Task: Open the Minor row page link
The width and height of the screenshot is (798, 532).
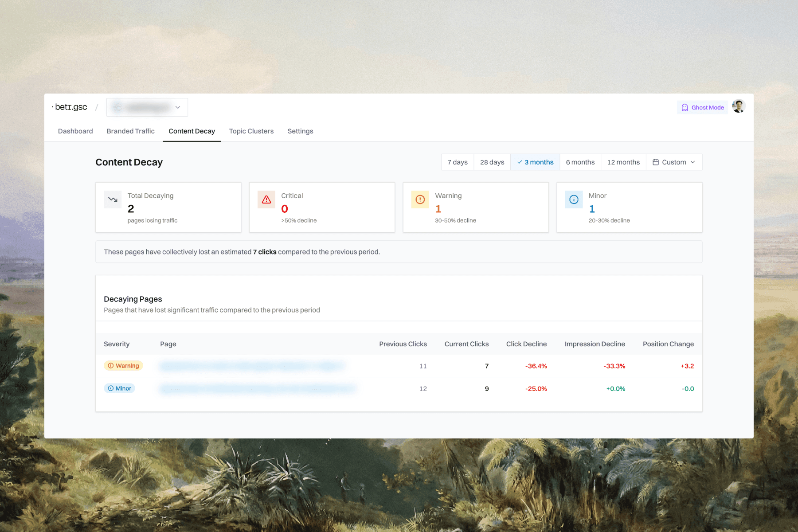Action: [x=257, y=389]
